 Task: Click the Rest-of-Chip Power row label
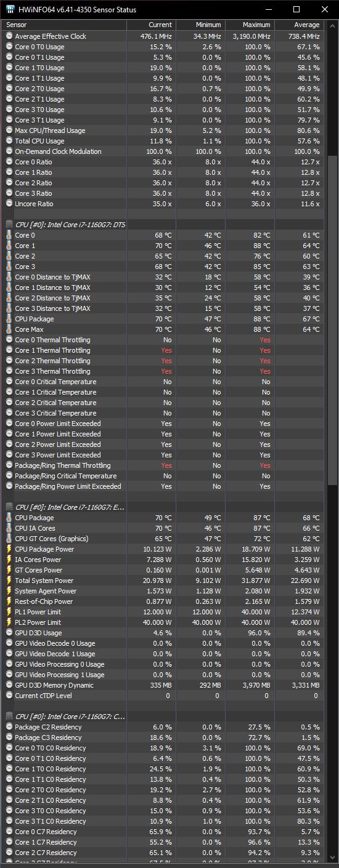click(x=44, y=601)
